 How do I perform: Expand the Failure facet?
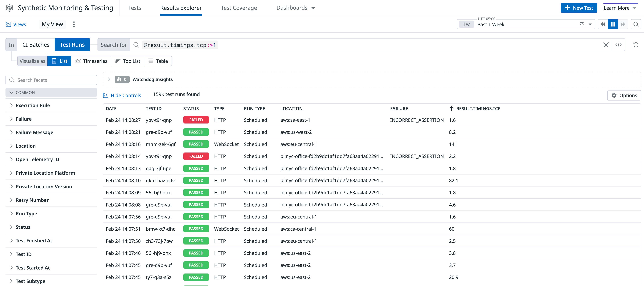(51, 119)
